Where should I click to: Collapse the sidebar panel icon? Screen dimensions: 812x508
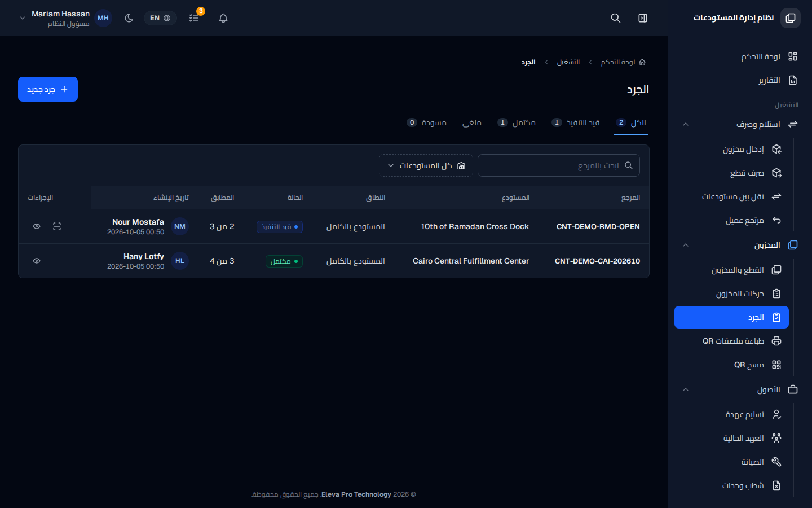[643, 18]
